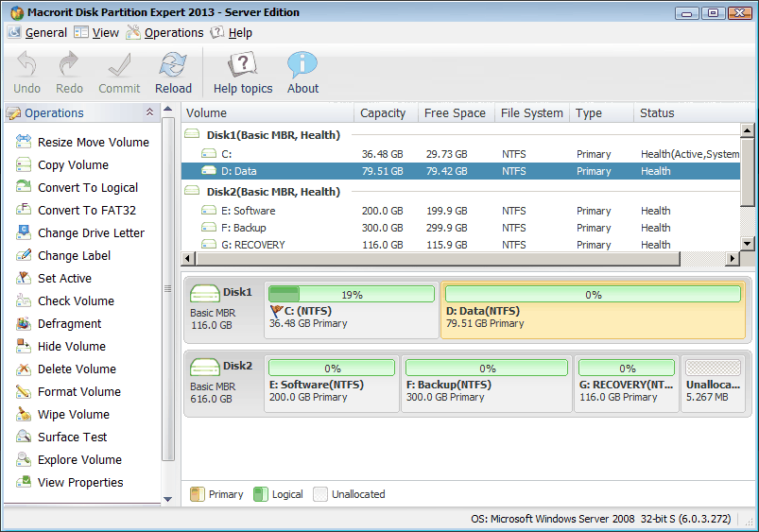Choose Change Label operation

coord(63,255)
